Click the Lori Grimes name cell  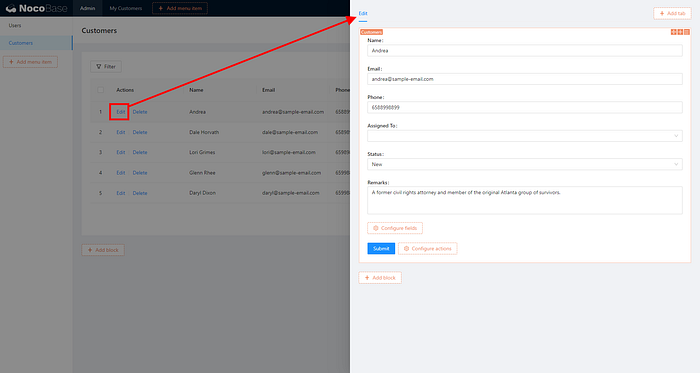[x=202, y=152]
